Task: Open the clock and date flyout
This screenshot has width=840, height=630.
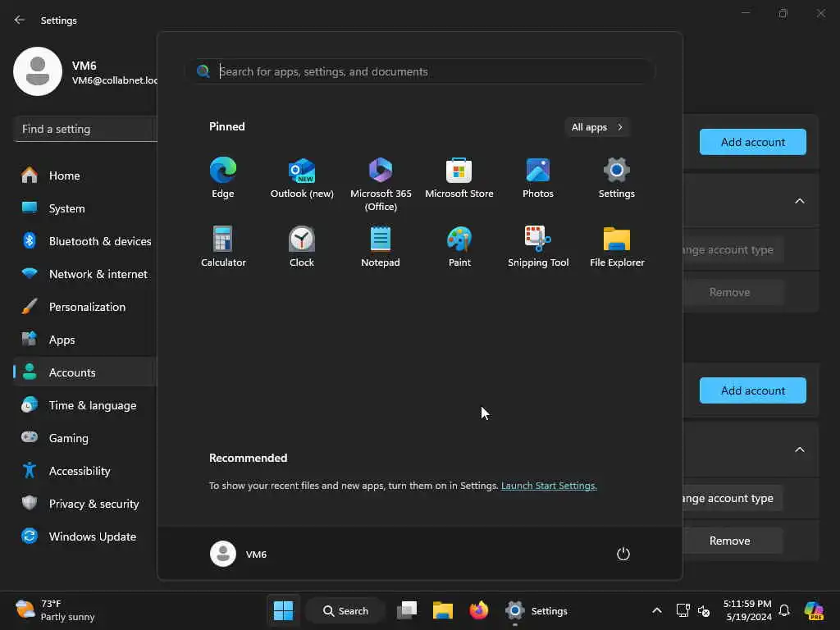Action: 747,610
